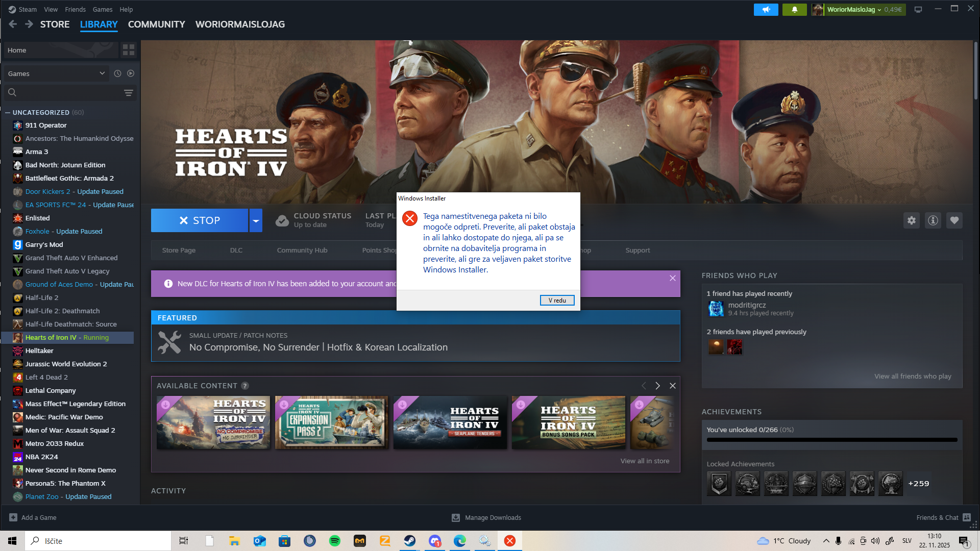
Task: Open Expansion Pass 2 DLC thumbnail
Action: tap(332, 422)
